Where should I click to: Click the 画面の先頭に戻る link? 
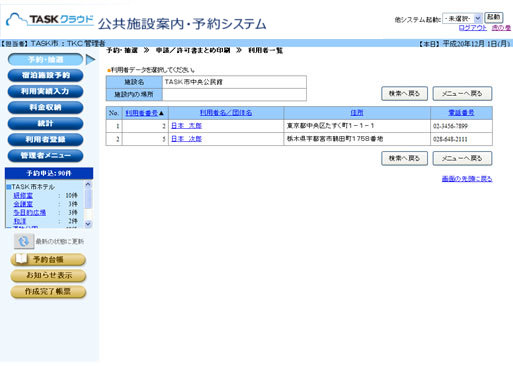click(467, 179)
